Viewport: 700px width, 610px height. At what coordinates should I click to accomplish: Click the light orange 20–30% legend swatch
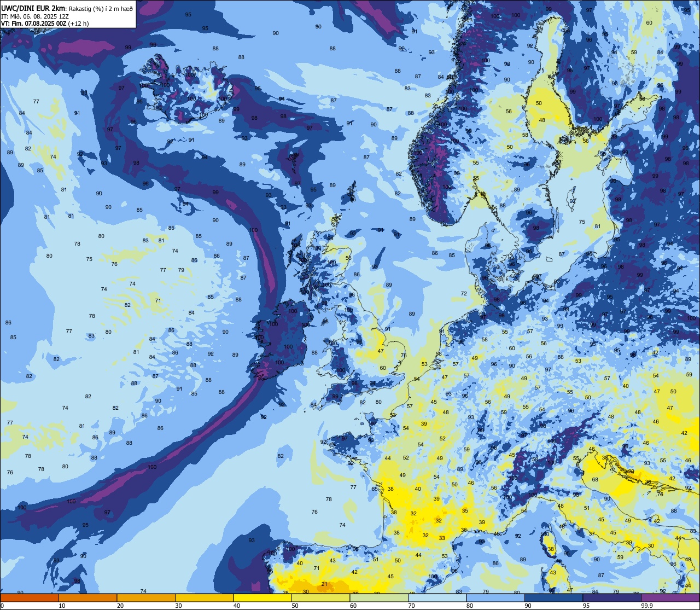(146, 597)
